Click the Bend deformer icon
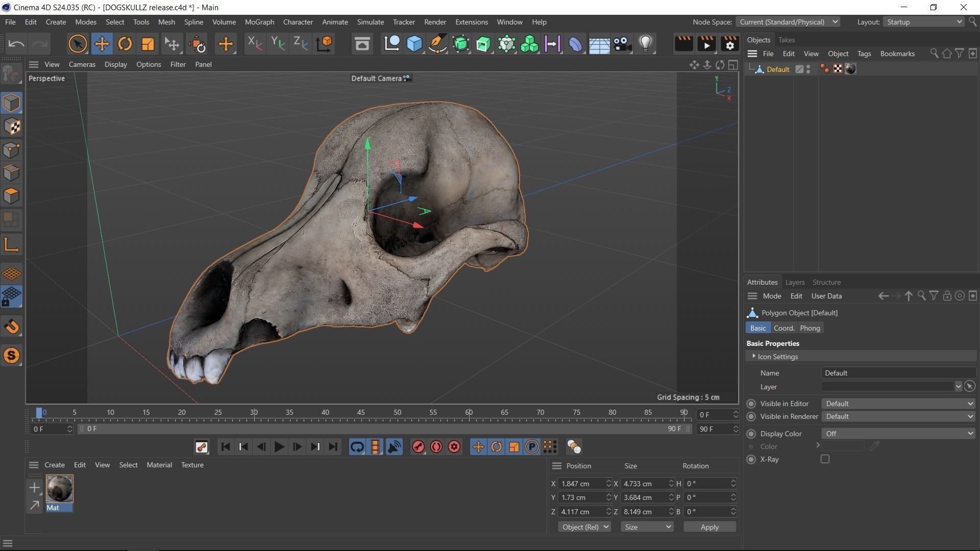Screen dimensions: 980x551 coord(575,44)
